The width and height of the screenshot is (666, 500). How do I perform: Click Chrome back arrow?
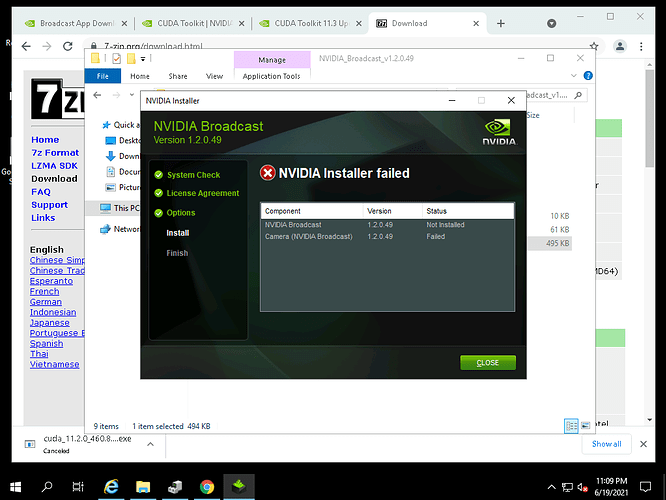(26, 46)
